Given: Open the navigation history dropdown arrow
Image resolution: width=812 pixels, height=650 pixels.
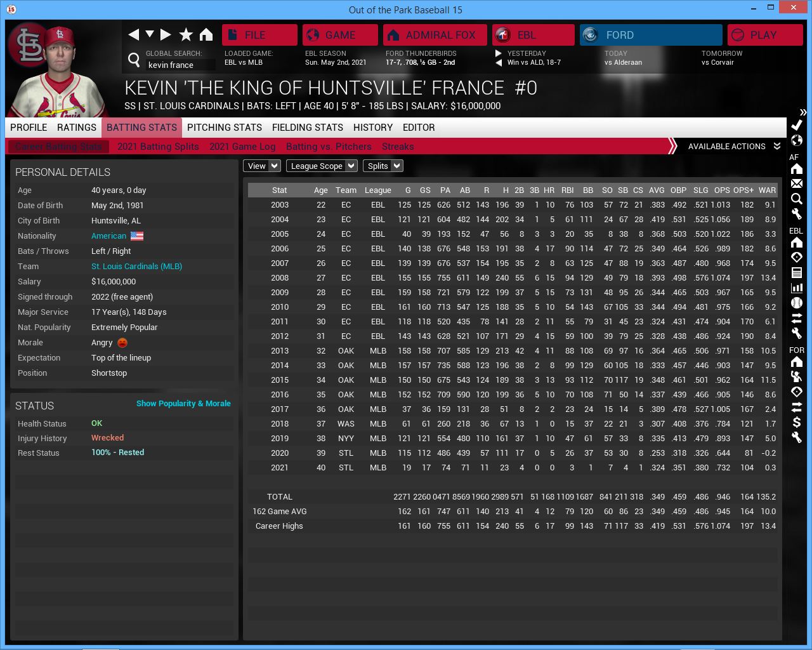Looking at the screenshot, I should coord(150,34).
